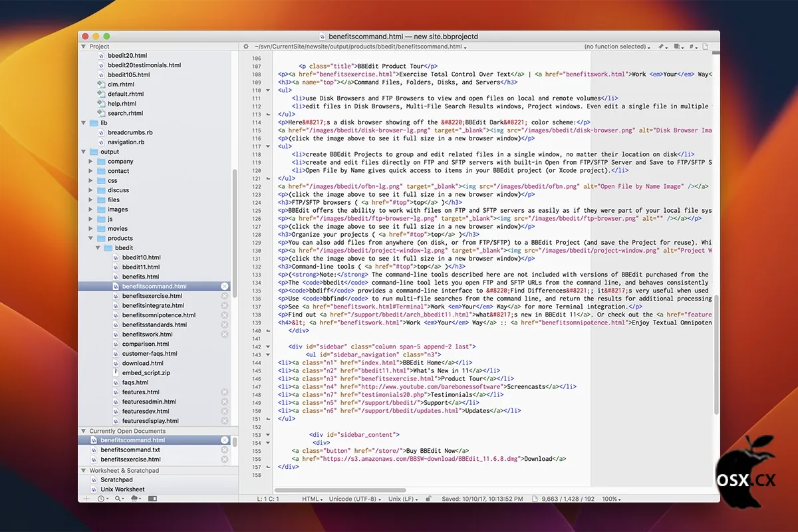Select default.rhtml in project list
Screen dimensions: 798x532
pyautogui.click(x=125, y=94)
